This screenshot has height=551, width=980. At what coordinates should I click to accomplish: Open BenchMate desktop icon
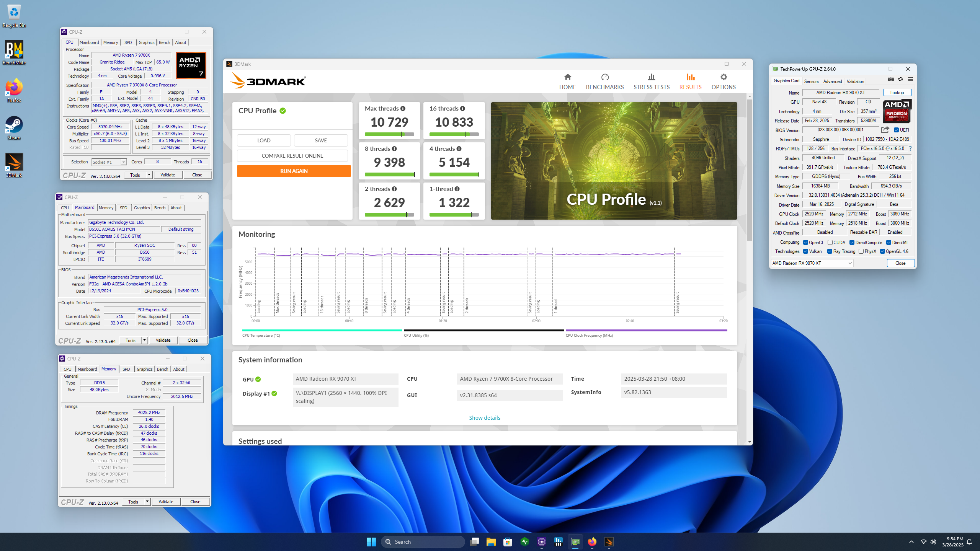[14, 53]
